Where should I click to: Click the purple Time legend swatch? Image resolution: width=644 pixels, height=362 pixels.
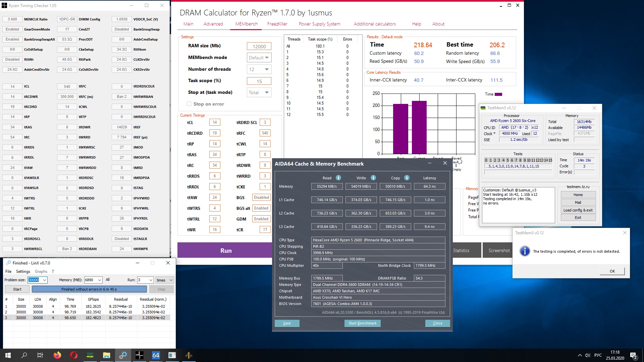coord(498,94)
